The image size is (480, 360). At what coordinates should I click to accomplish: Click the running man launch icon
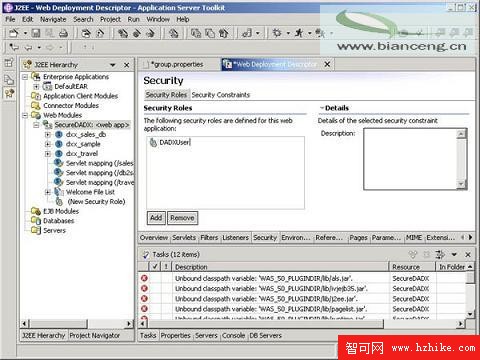(299, 33)
